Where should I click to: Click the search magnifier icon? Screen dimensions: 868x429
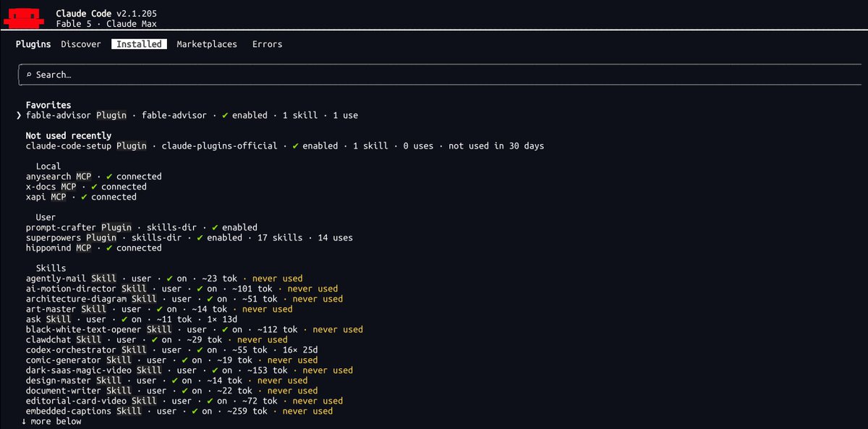pyautogui.click(x=28, y=75)
